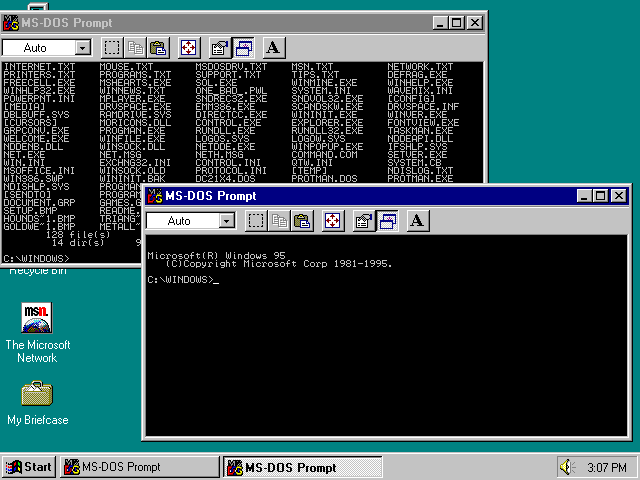Click [CURSORS] directory entry in listing
This screenshot has height=480, width=640.
click(30, 122)
